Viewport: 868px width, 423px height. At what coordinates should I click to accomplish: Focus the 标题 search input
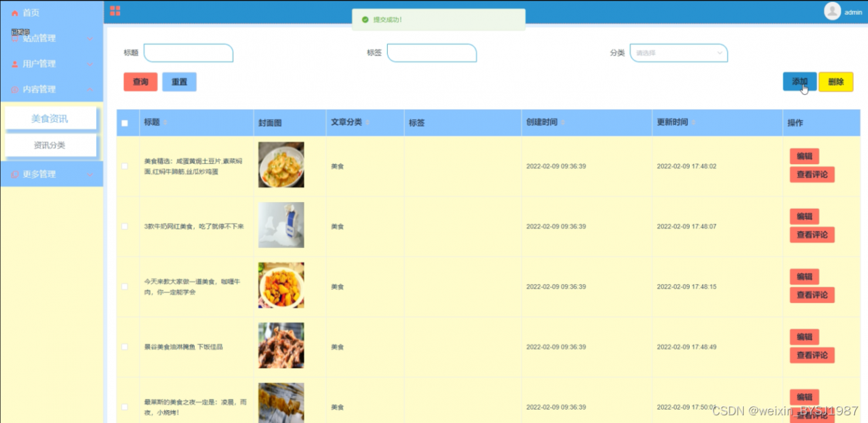coord(189,53)
